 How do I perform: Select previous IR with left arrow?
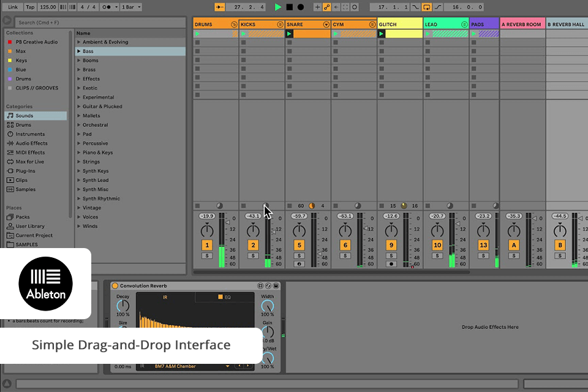[239, 366]
